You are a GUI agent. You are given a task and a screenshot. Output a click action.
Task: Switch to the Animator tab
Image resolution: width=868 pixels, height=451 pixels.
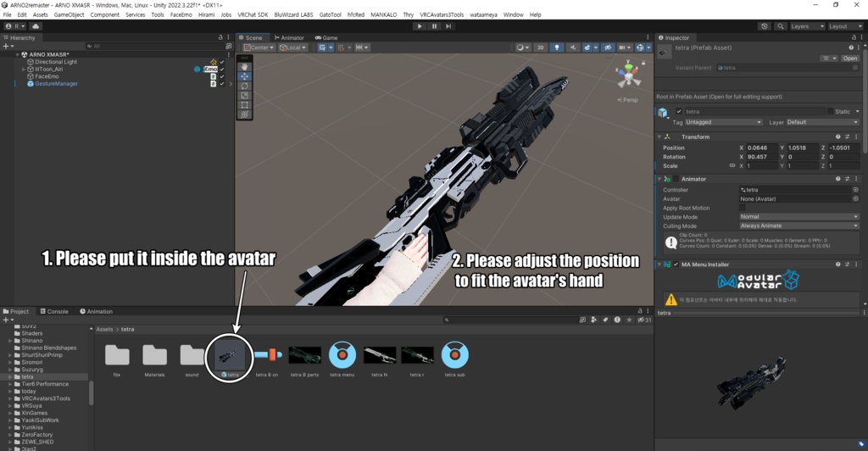point(289,37)
